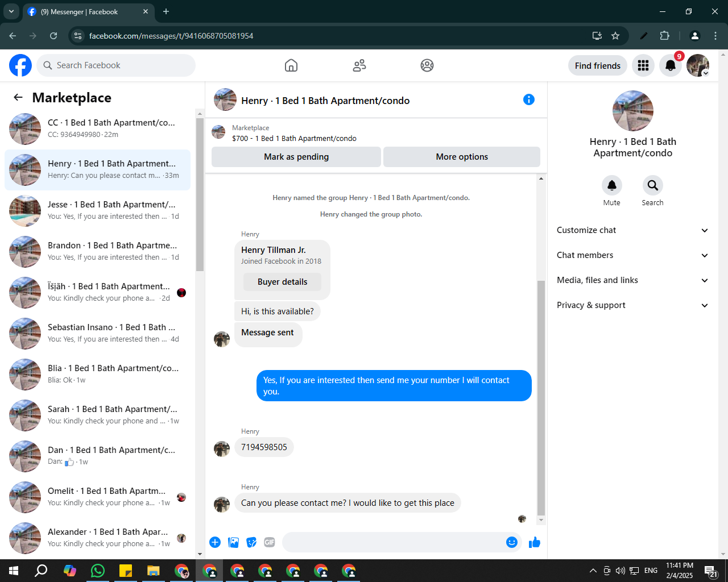Focus the message composer text box

pos(392,542)
